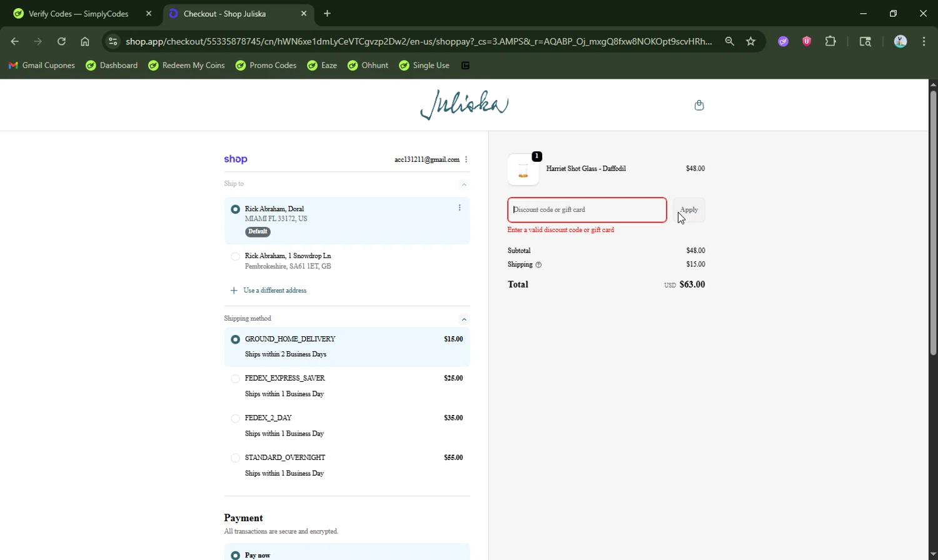Screen dimensions: 938x560
Task: Open a new browser tab
Action: pos(327,13)
